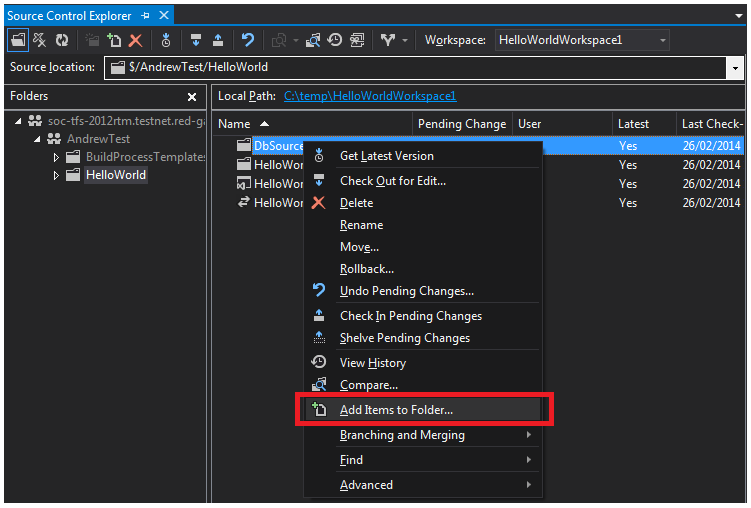Close the Folders pane
The height and width of the screenshot is (508, 751).
tap(192, 97)
